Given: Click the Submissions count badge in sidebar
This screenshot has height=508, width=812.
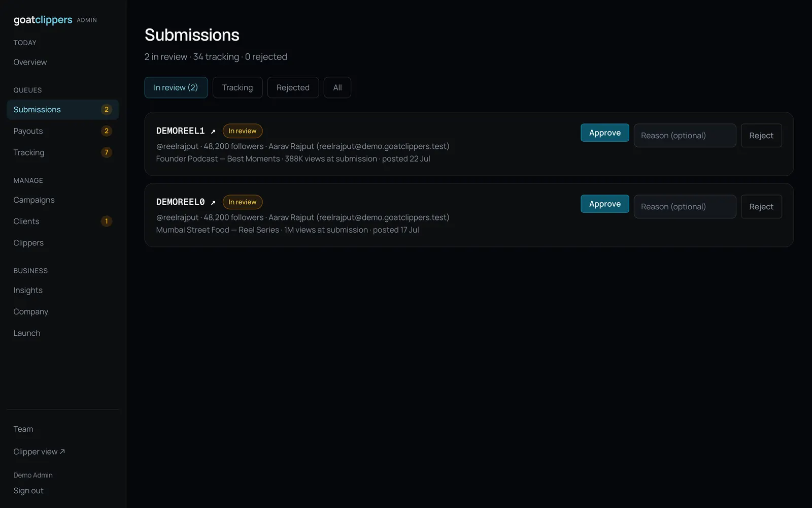Looking at the screenshot, I should 106,110.
